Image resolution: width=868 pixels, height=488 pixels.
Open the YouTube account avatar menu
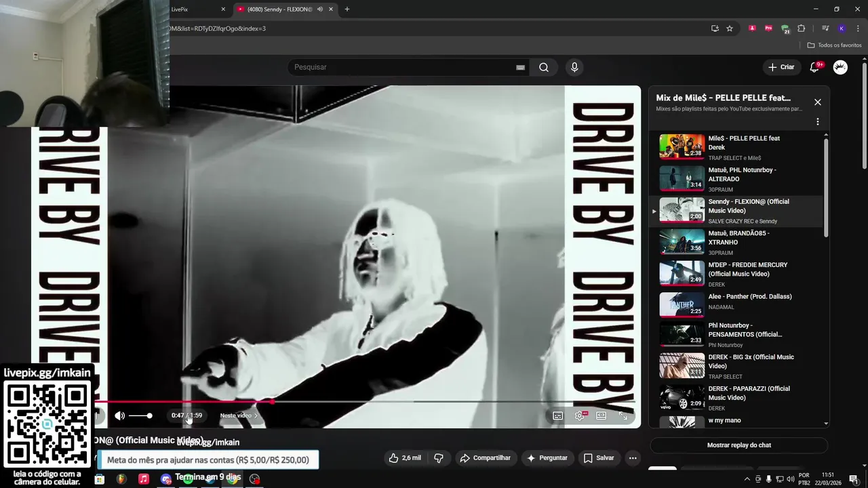(x=840, y=67)
